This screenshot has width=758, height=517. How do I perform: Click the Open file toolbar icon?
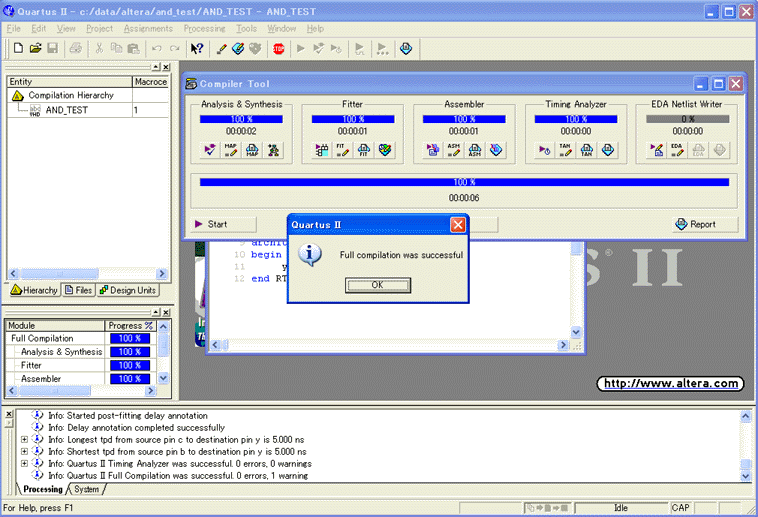(x=36, y=48)
